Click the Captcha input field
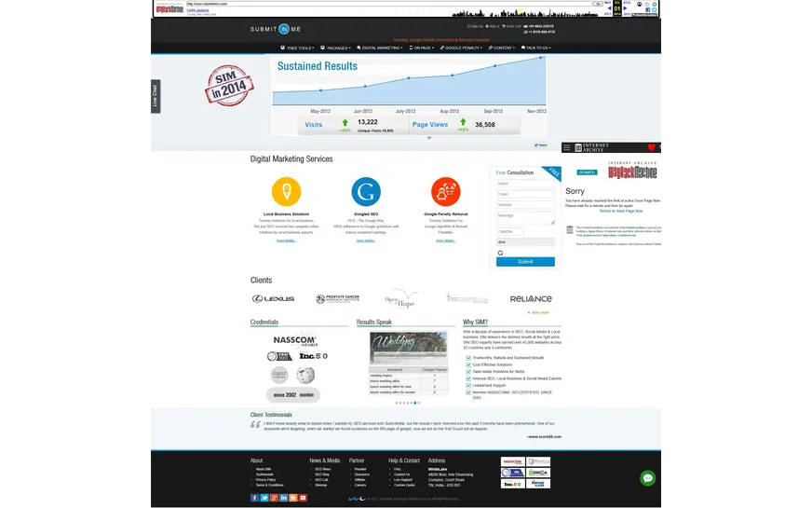Image resolution: width=812 pixels, height=508 pixels. click(x=510, y=231)
